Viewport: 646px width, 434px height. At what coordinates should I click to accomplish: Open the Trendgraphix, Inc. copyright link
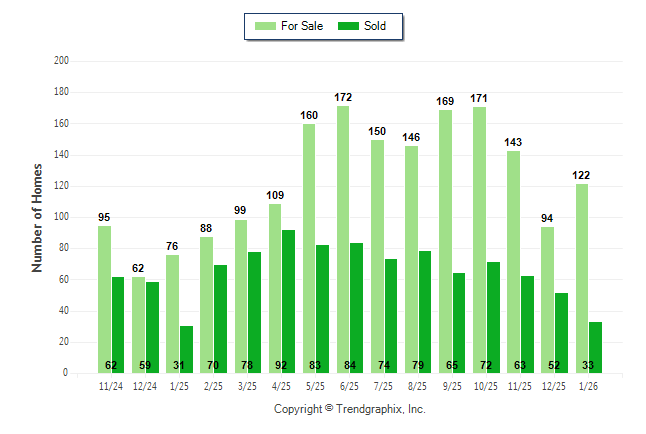[x=349, y=409]
